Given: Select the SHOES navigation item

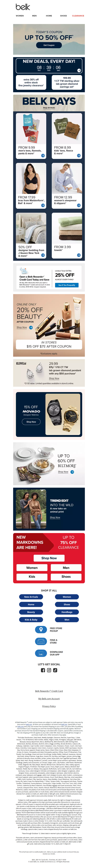Looking at the screenshot, I should click(63, 16).
